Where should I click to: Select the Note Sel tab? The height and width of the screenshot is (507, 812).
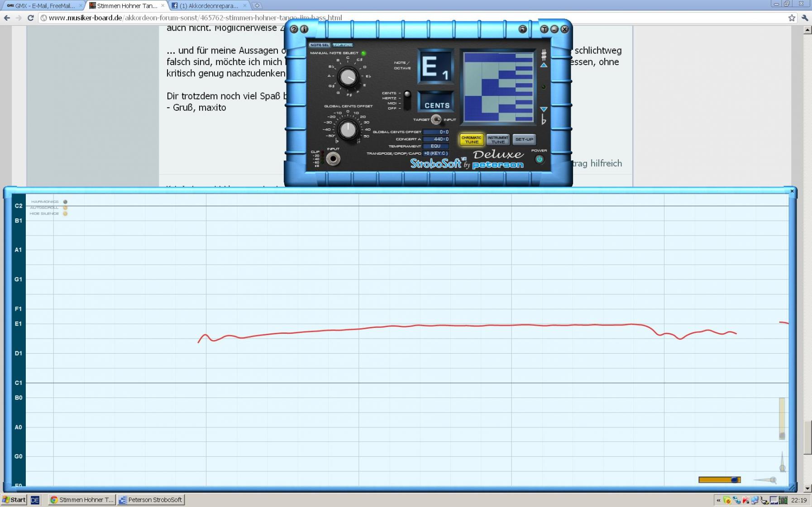click(x=320, y=45)
